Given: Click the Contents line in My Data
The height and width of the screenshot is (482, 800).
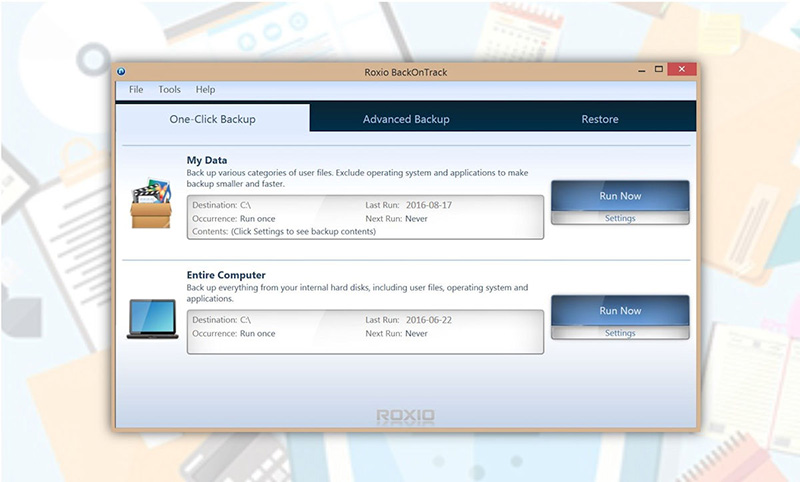Looking at the screenshot, I should coord(284,232).
